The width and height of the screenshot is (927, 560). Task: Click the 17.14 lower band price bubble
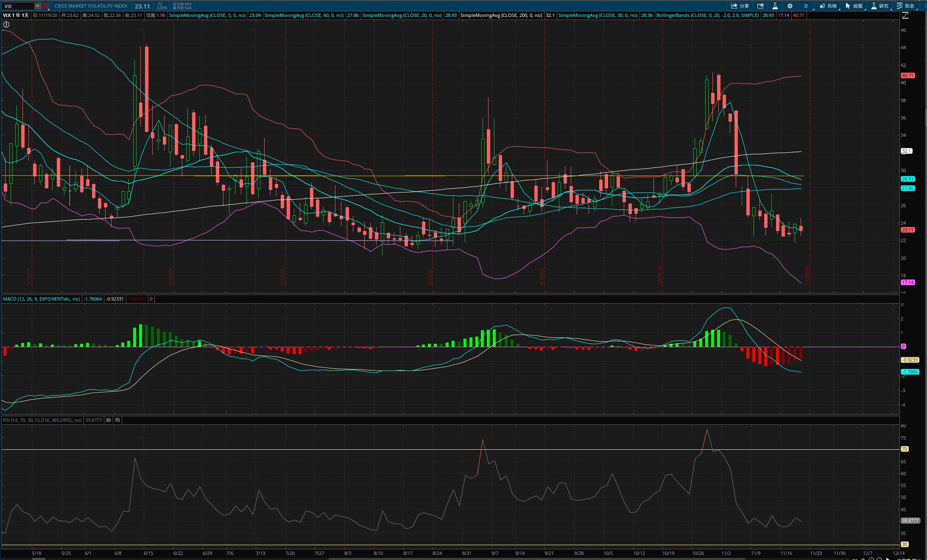point(907,282)
